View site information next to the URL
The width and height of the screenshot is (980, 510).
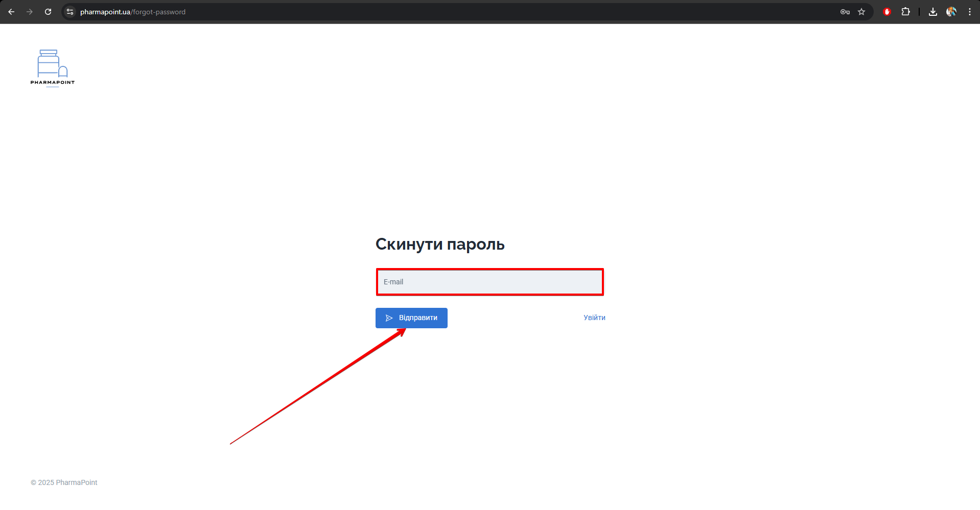70,12
